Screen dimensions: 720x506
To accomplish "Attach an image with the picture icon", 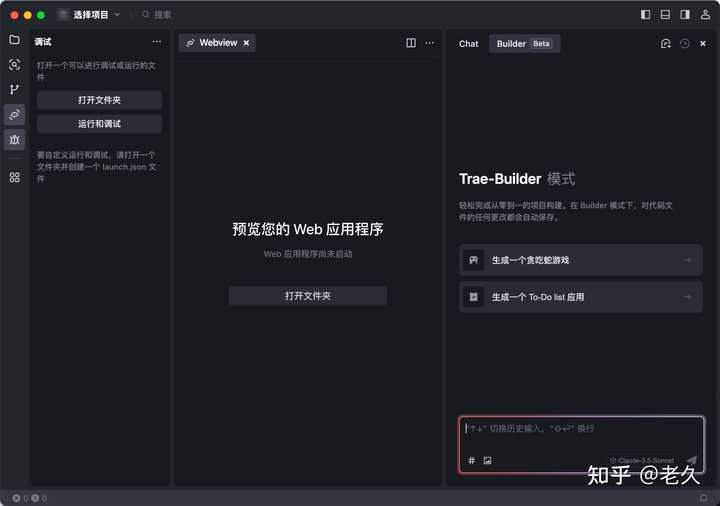I will (x=487, y=460).
